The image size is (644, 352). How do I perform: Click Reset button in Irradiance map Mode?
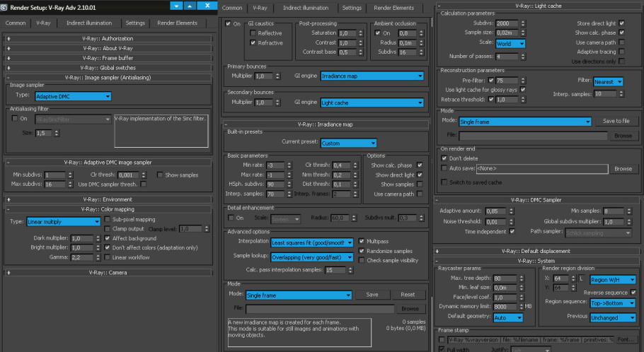coord(408,295)
